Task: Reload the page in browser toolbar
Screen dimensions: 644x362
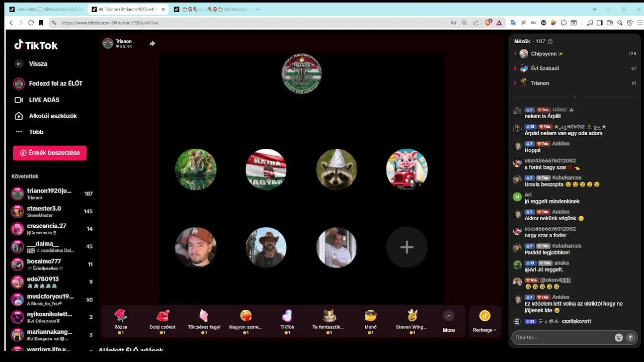Action: click(x=31, y=23)
